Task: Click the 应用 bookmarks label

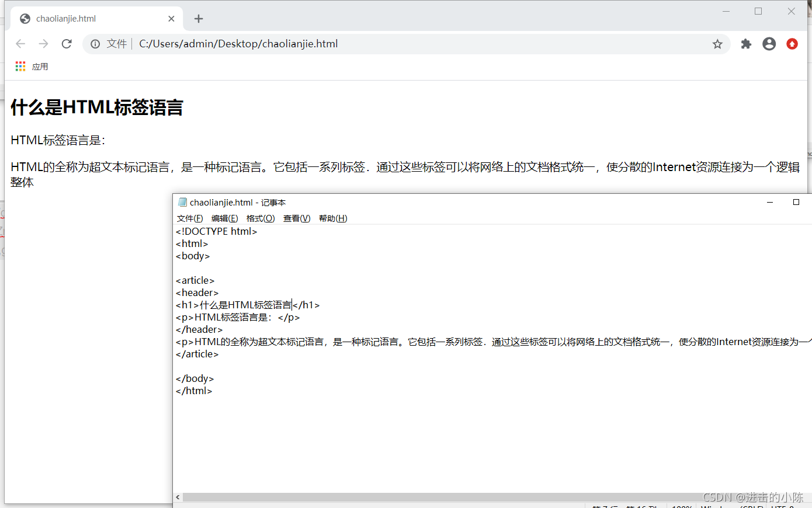Action: [x=40, y=67]
